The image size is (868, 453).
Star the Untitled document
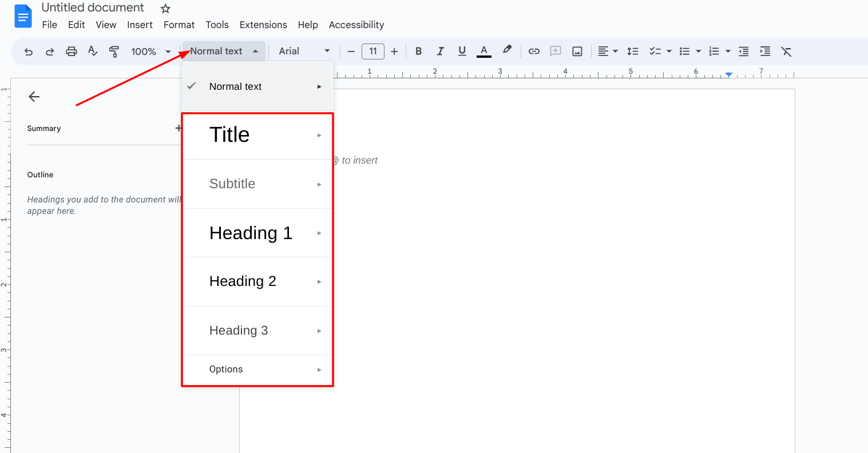coord(165,9)
